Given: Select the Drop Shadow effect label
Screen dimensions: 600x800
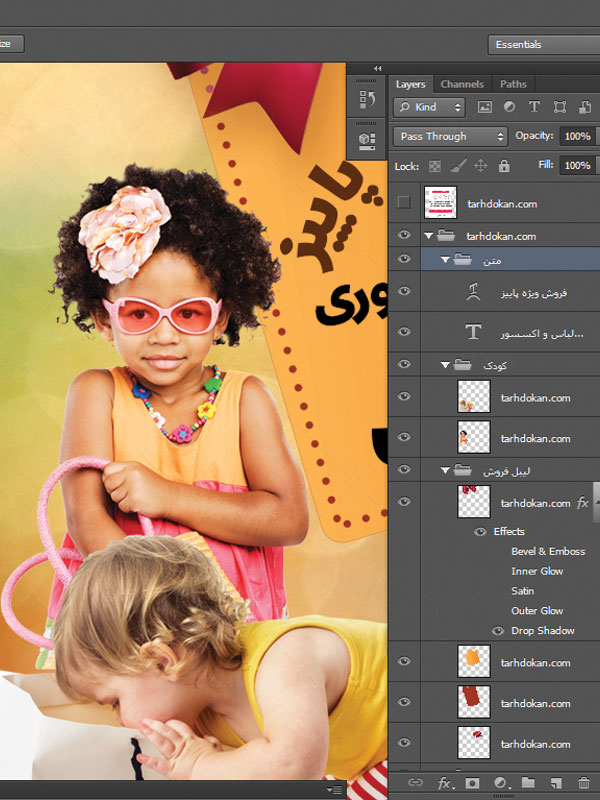Looking at the screenshot, I should tap(543, 631).
